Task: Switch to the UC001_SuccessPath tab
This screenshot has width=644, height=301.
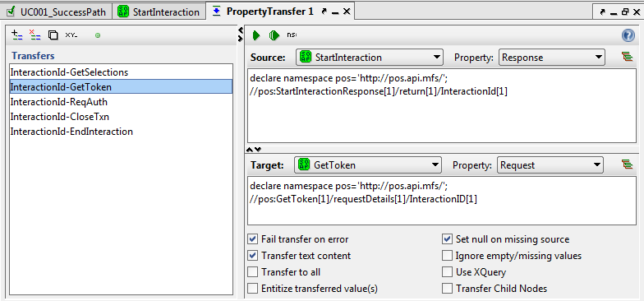Action: click(56, 12)
